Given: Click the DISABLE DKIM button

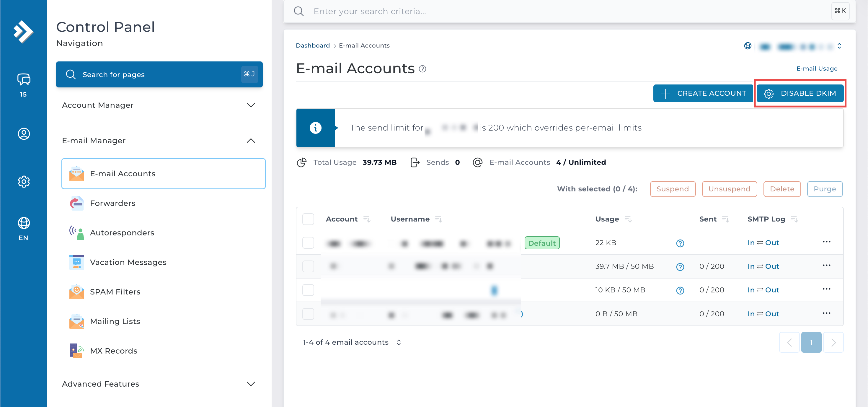Looking at the screenshot, I should (x=800, y=93).
